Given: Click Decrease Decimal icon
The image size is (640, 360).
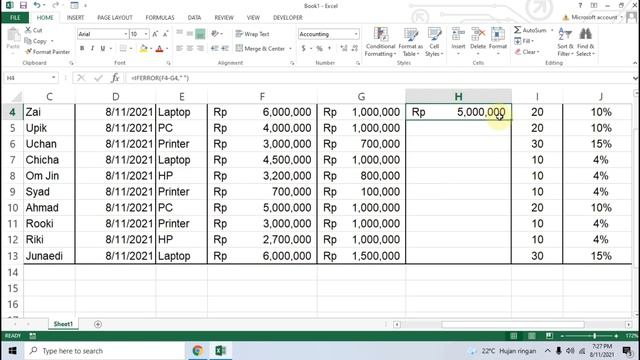Looking at the screenshot, I should pos(355,49).
